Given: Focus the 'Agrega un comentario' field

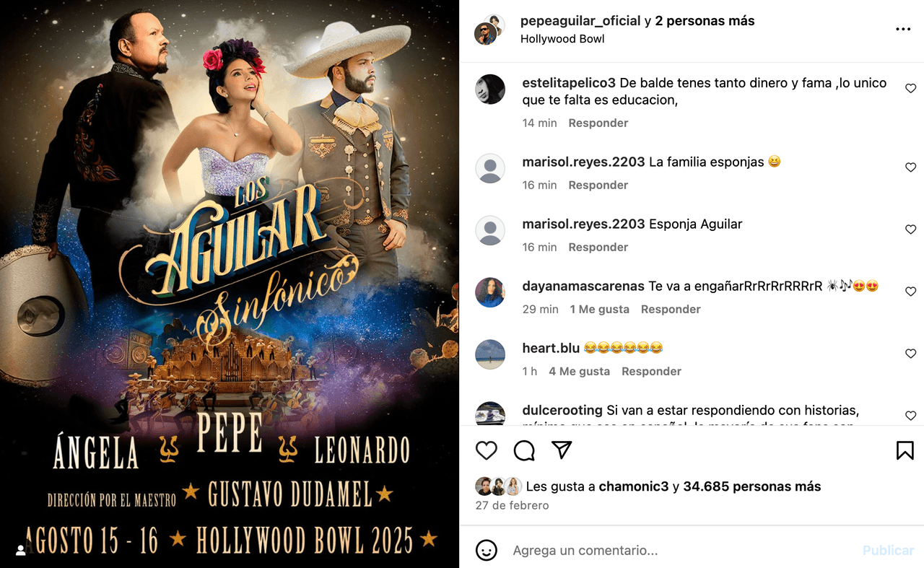Looking at the screenshot, I should 679,550.
